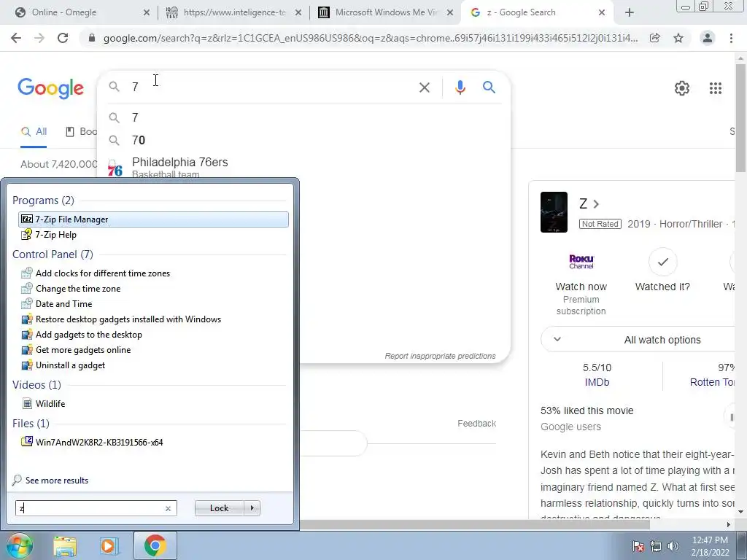The width and height of the screenshot is (747, 560).
Task: Open a new Chrome tab
Action: click(x=630, y=13)
